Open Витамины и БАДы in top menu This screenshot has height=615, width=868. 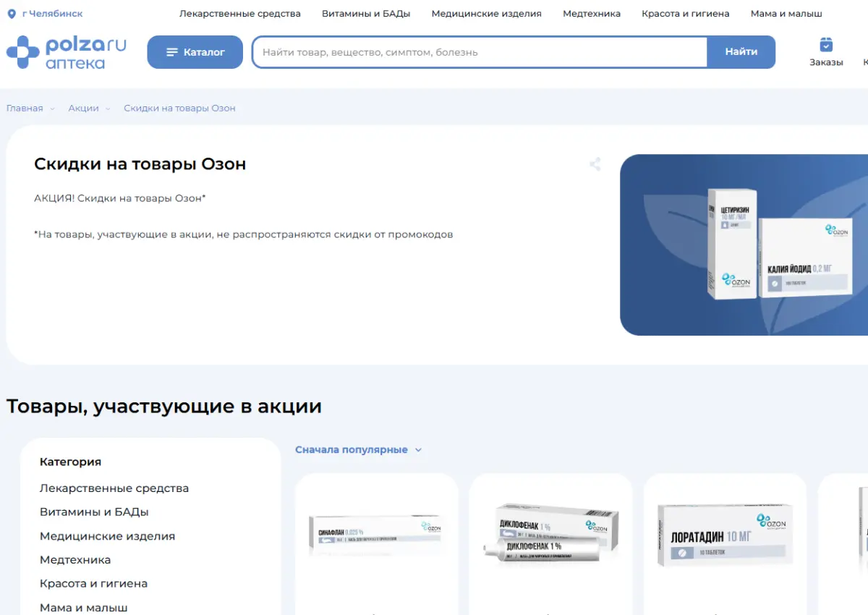coord(366,14)
